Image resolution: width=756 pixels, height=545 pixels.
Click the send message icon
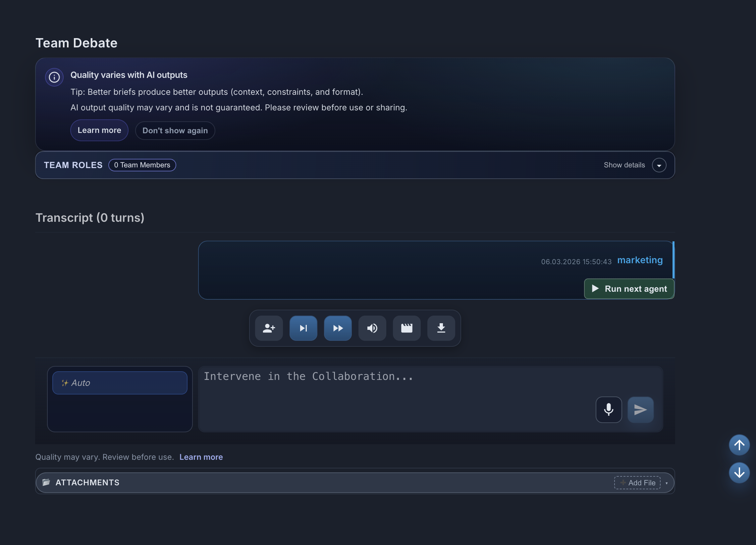[x=640, y=410]
